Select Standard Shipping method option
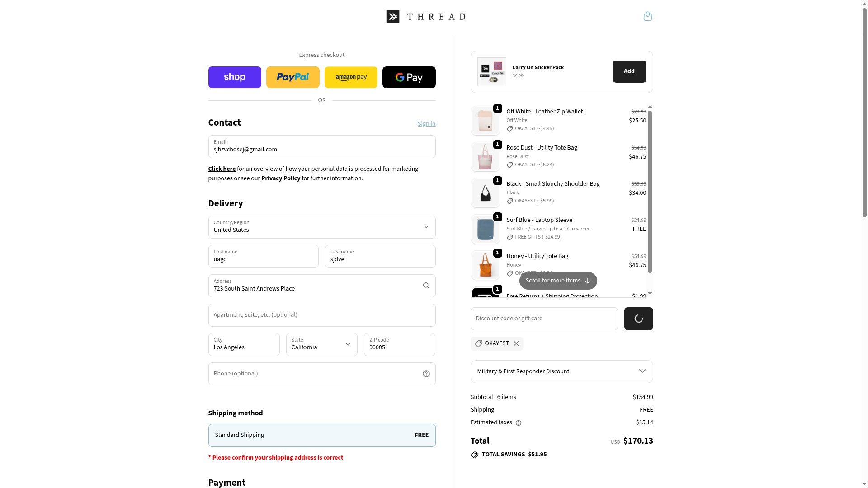 pos(321,435)
